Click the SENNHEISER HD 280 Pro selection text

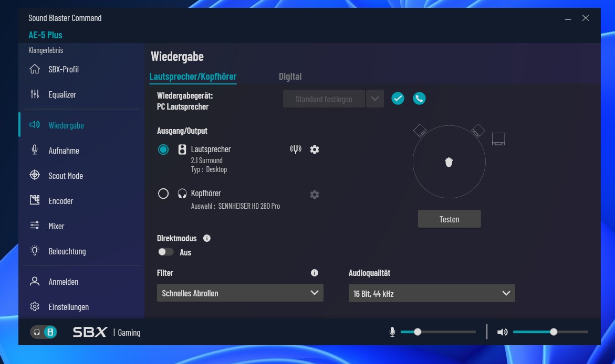pyautogui.click(x=249, y=206)
